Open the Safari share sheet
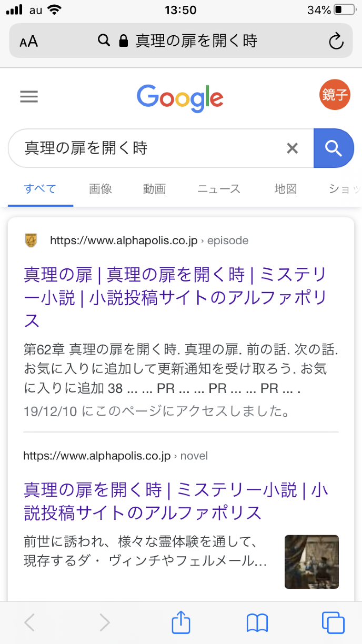 coord(180,622)
